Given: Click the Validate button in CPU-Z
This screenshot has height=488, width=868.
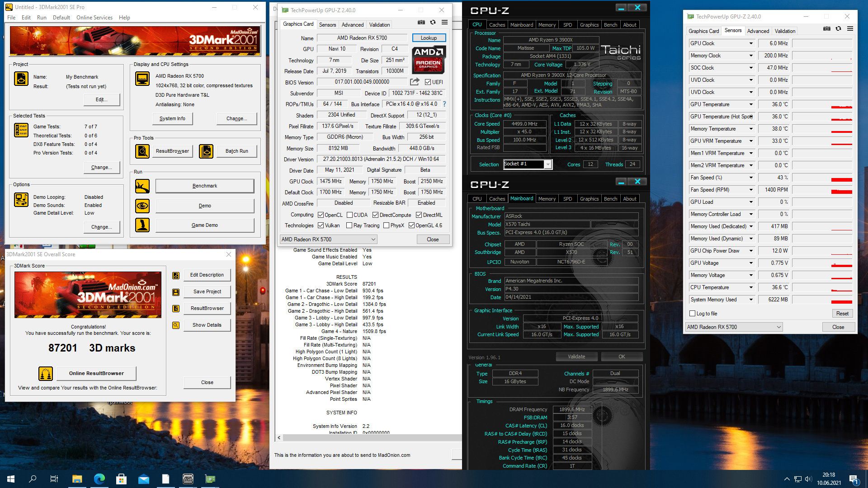Looking at the screenshot, I should (576, 357).
